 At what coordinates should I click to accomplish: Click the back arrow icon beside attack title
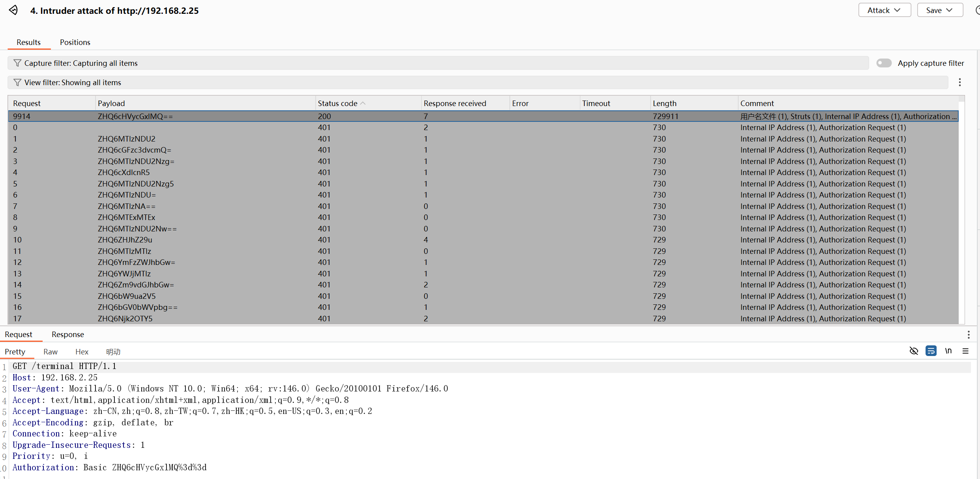(x=13, y=10)
